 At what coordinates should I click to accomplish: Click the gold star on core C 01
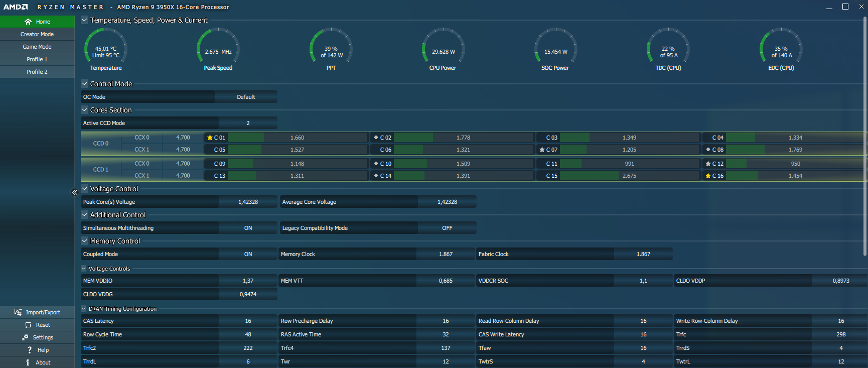(x=210, y=138)
